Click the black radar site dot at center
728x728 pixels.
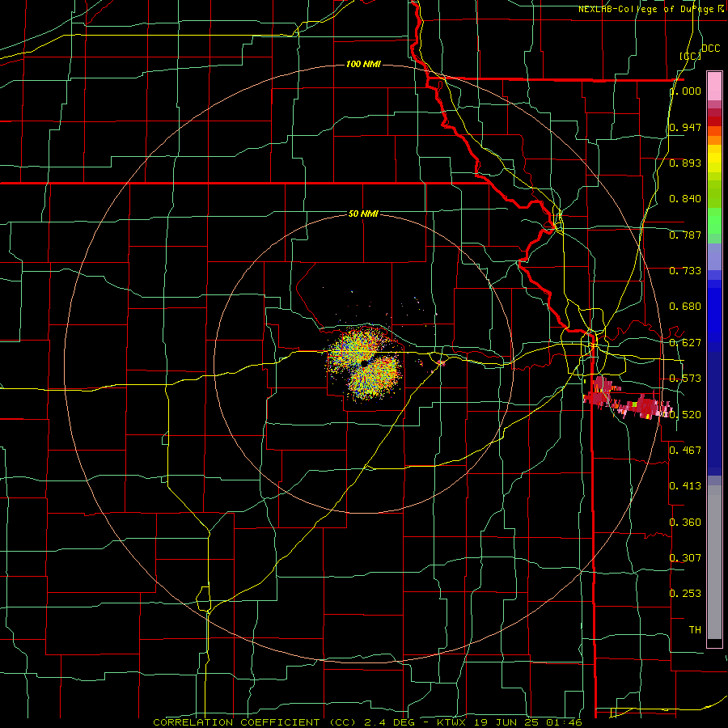coord(365,363)
